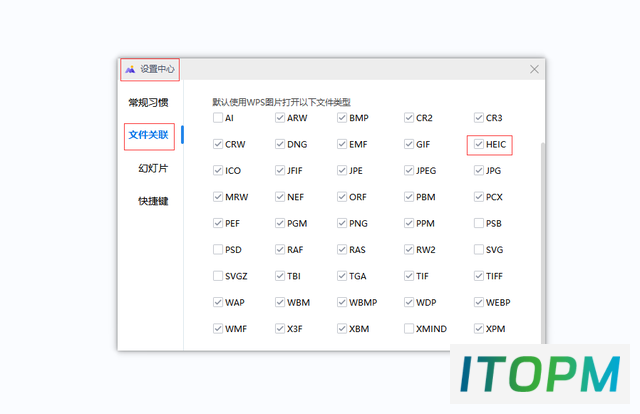The width and height of the screenshot is (640, 414).
Task: Uncheck the EMF file type
Action: [342, 144]
